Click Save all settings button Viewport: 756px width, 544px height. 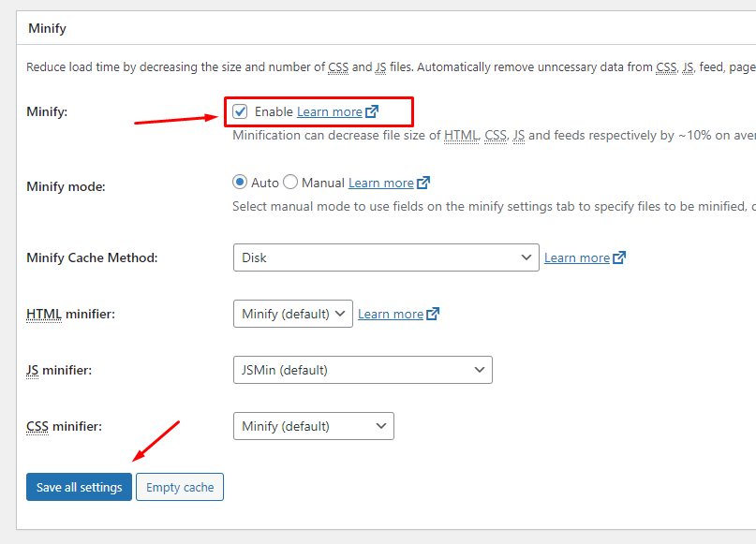[79, 487]
